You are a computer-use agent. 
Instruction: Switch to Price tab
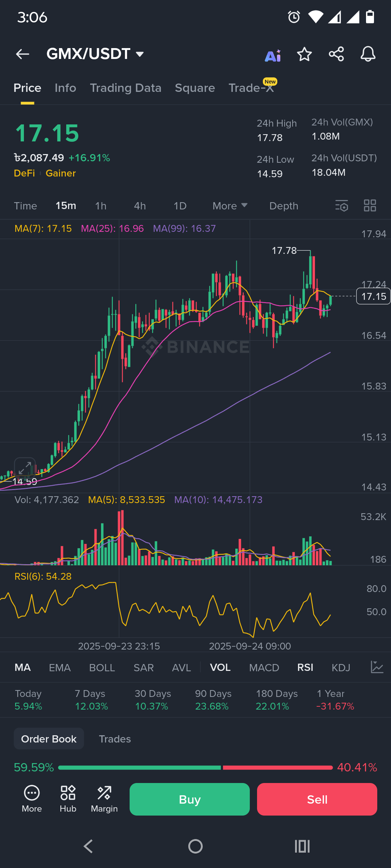click(28, 88)
